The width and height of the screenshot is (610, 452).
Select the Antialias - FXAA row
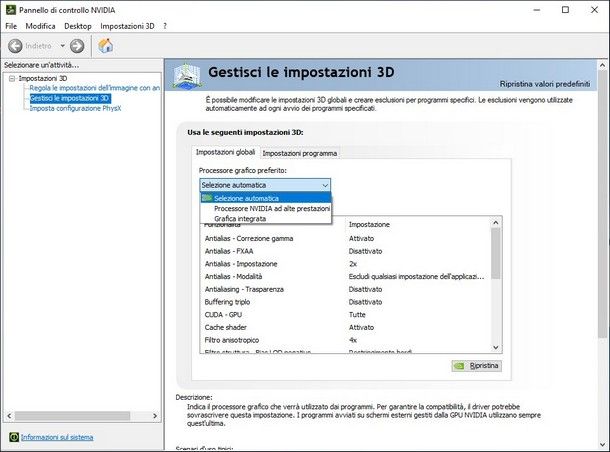pyautogui.click(x=345, y=251)
